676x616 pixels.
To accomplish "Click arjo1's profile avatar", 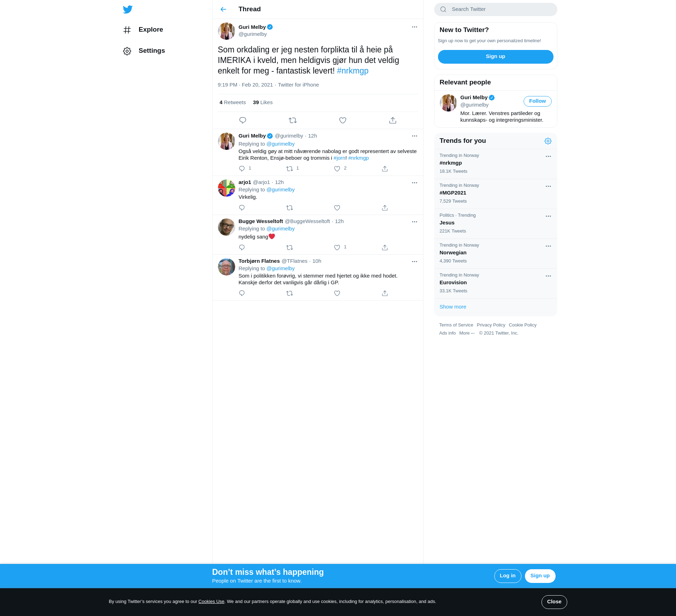I will [x=226, y=188].
